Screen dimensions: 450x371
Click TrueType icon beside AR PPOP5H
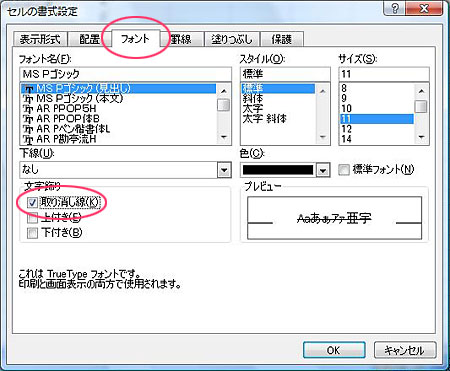click(x=28, y=109)
